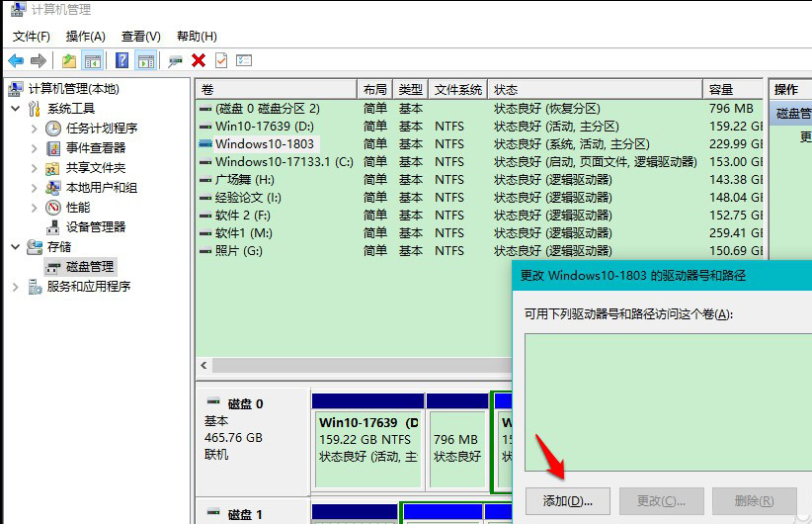Collapse the 系统工具 tree node
The image size is (812, 524).
tap(15, 108)
